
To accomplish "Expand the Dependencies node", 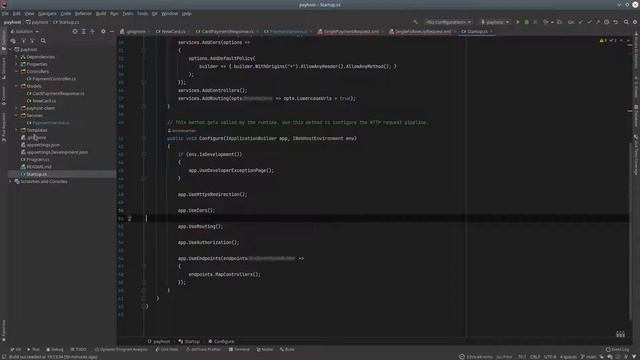I will tap(17, 57).
